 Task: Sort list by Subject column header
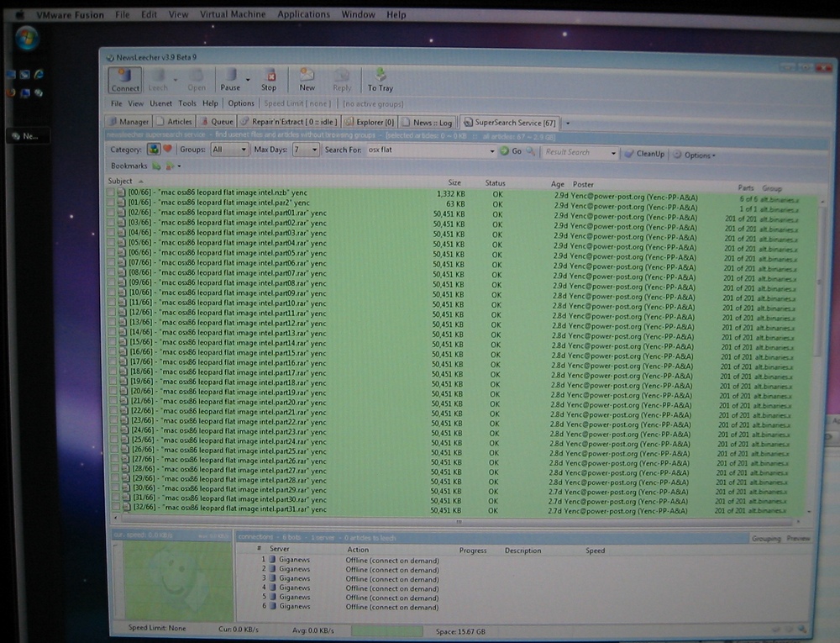click(x=120, y=181)
